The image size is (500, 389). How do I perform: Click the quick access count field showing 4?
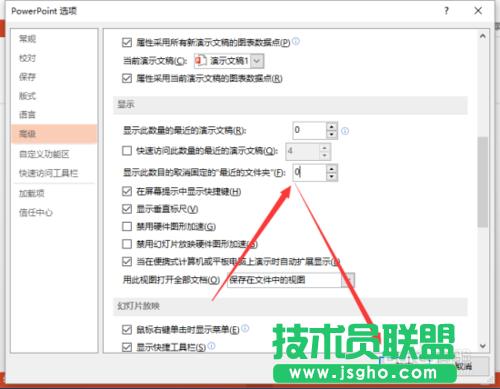tap(302, 151)
